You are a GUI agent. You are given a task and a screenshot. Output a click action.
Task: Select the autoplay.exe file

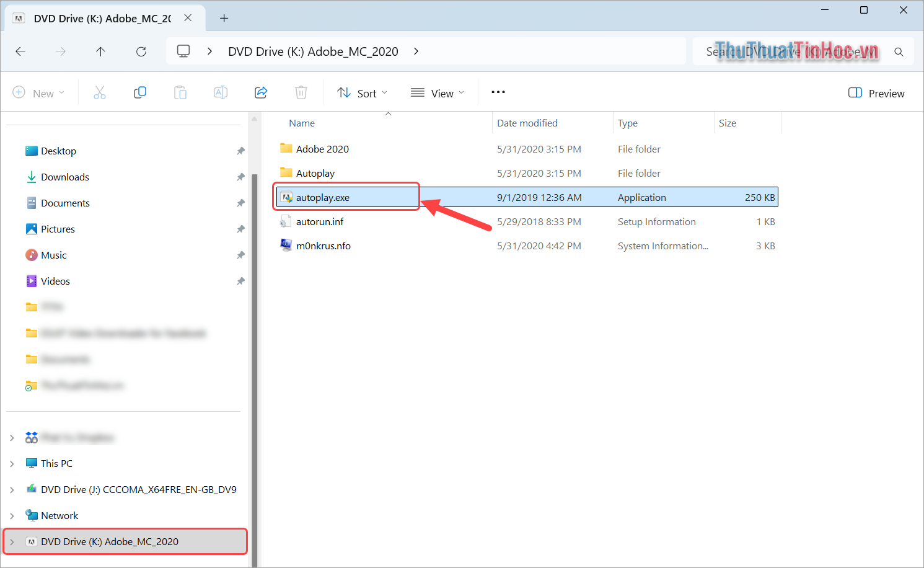tap(527, 197)
